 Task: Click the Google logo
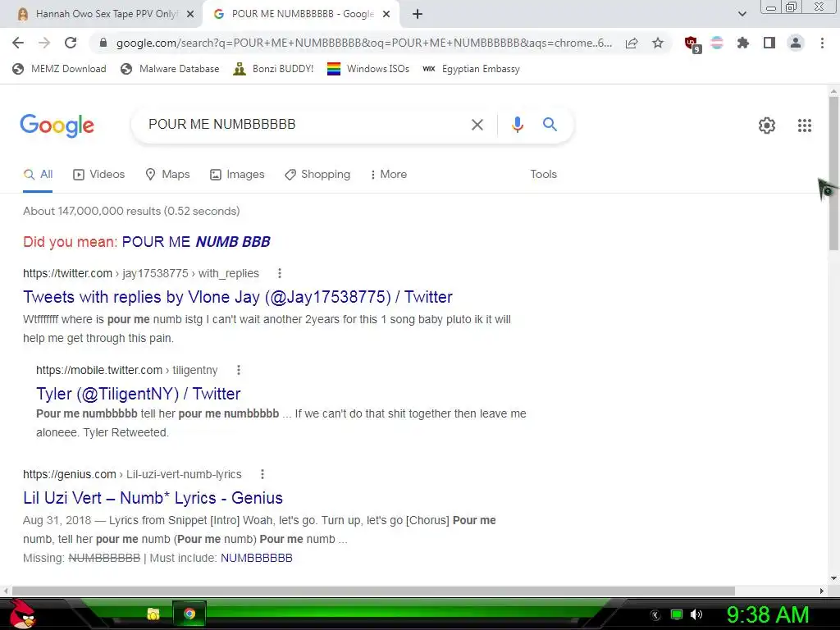point(57,126)
